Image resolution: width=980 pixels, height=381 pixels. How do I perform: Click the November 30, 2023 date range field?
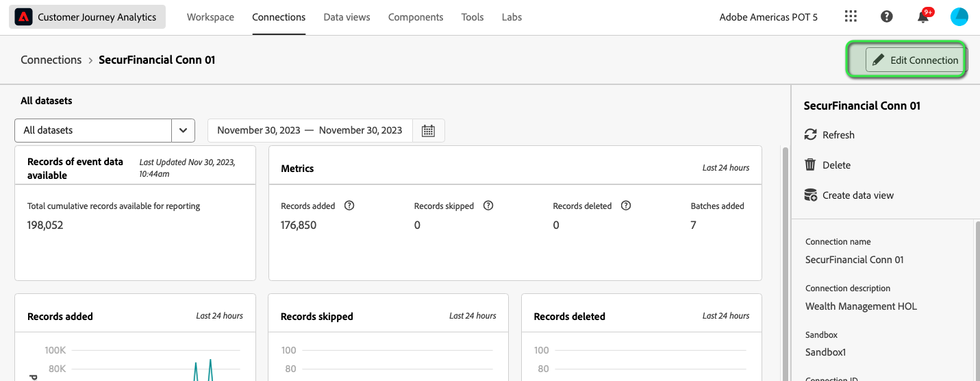310,130
